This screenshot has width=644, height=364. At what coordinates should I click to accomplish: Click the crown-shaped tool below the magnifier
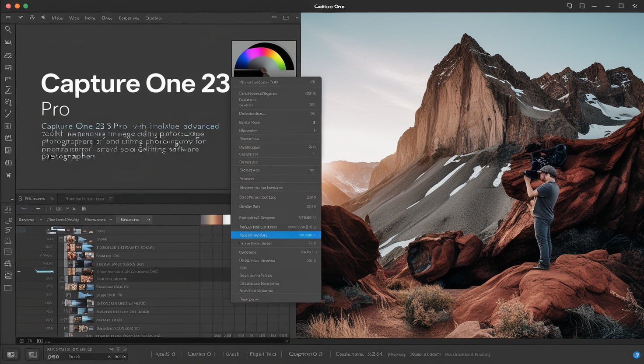click(8, 42)
